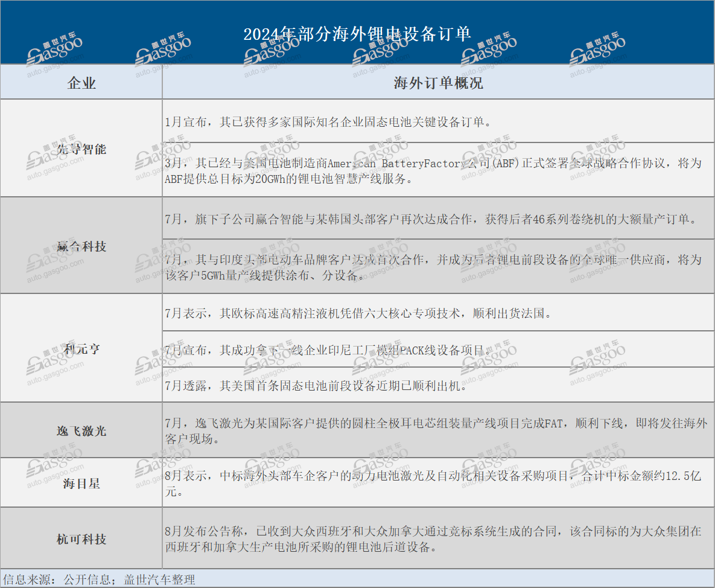This screenshot has height=588, width=715.
Task: Select the "海外订单概况" column header
Action: 438,83
